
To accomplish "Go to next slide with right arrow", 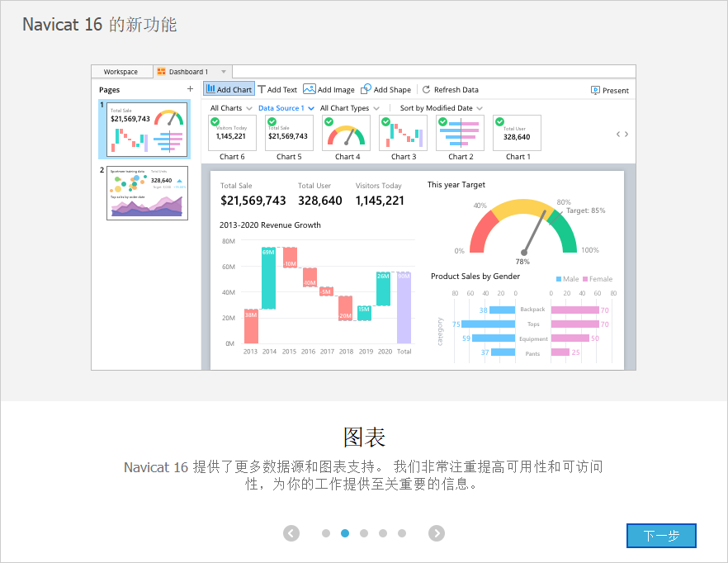I will coord(437,533).
